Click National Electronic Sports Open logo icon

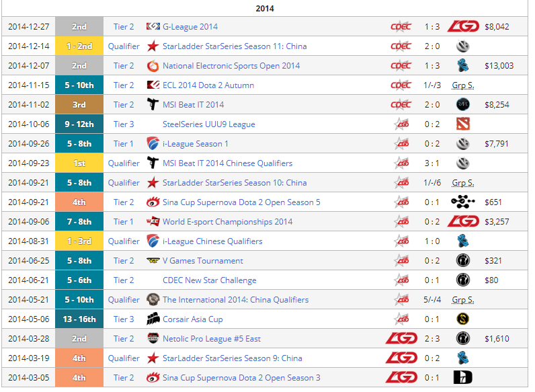153,66
